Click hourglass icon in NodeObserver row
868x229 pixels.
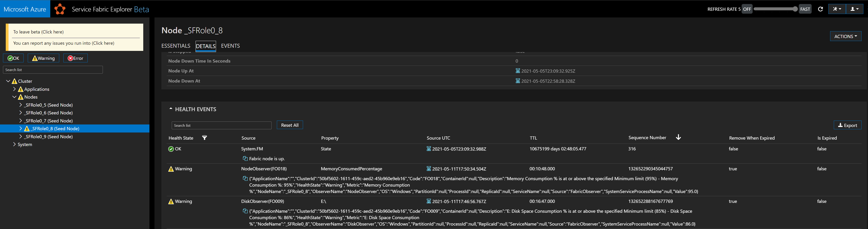tap(429, 169)
